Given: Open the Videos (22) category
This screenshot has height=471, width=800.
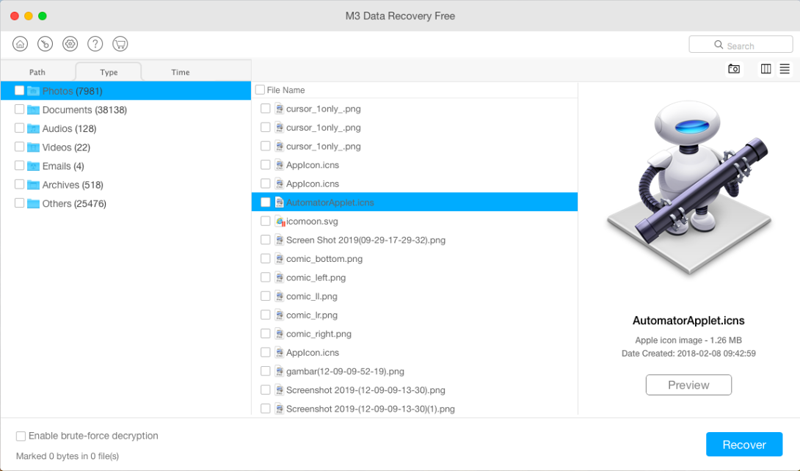Looking at the screenshot, I should tap(66, 147).
